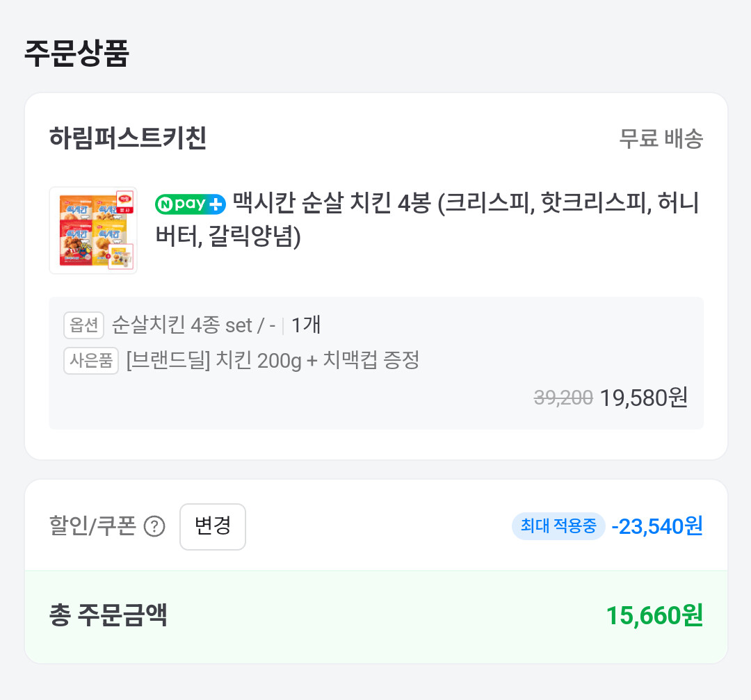Click the 하림퍼스트키친 store name

click(128, 138)
